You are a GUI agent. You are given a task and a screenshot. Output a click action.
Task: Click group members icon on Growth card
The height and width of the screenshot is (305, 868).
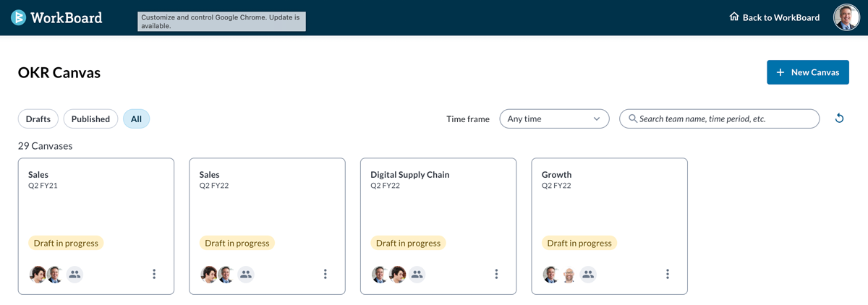pos(588,275)
